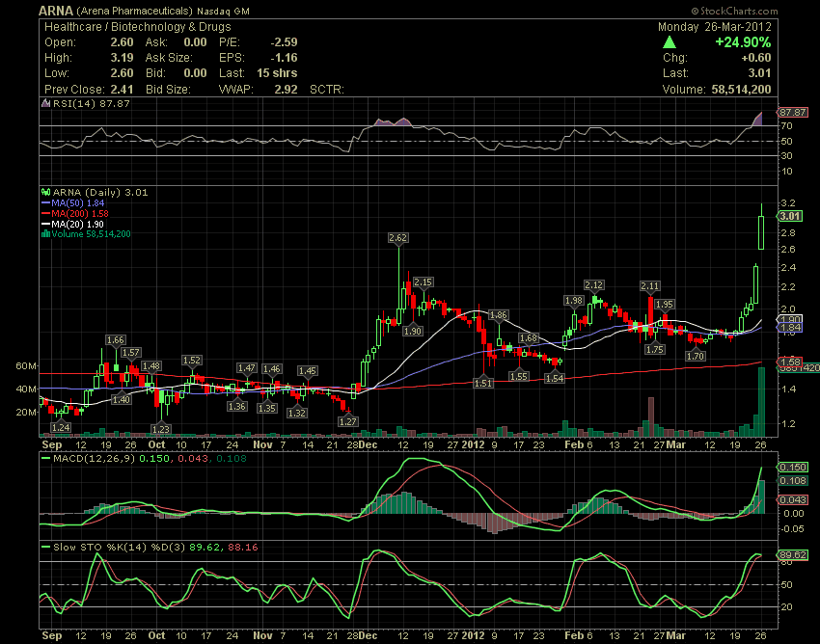Image resolution: width=820 pixels, height=644 pixels.
Task: Click the green line swatch before MACD(12,26,9)
Action: coord(46,459)
